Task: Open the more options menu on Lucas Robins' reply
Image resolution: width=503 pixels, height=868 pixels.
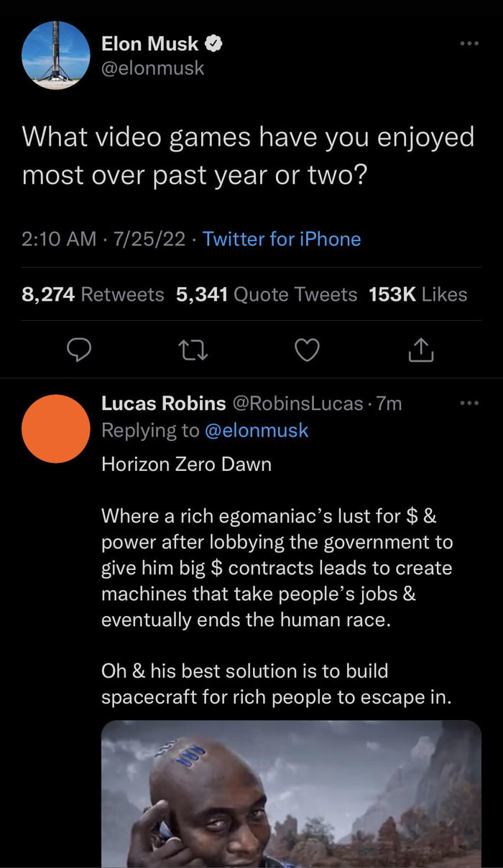Action: tap(469, 403)
